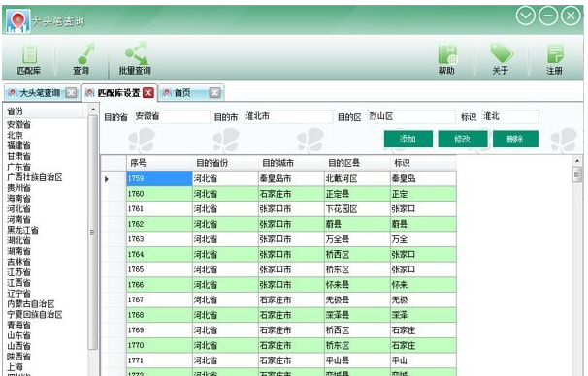Select 黑龙江省 in province list
Image resolution: width=588 pixels, height=376 pixels.
[x=22, y=230]
